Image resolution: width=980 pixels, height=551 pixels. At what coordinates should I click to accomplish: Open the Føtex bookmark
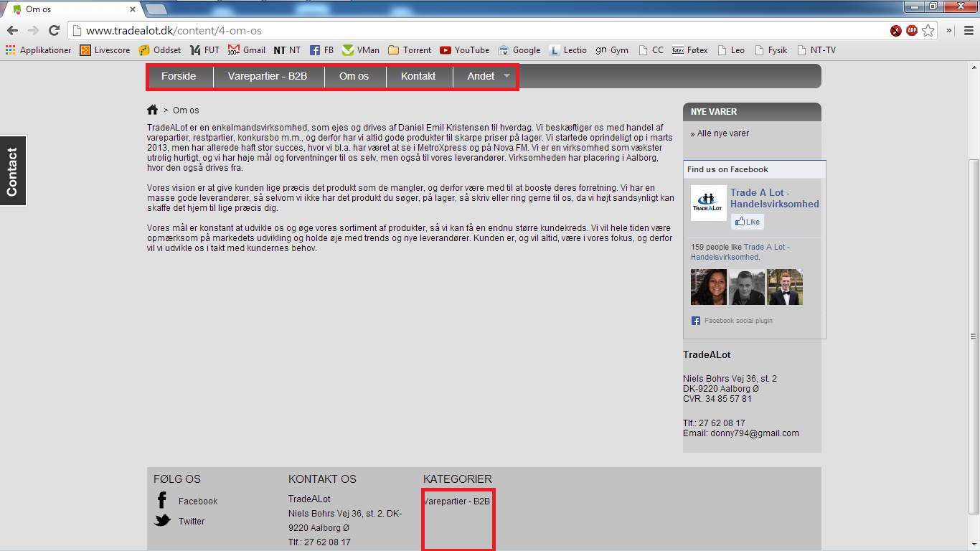click(690, 50)
